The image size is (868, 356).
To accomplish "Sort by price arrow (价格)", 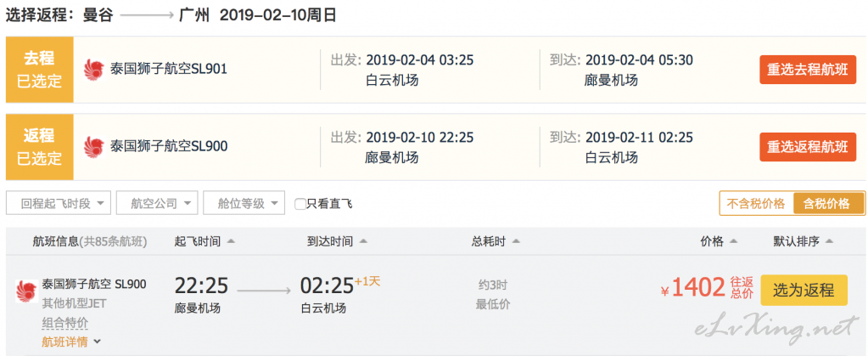I will (x=733, y=241).
